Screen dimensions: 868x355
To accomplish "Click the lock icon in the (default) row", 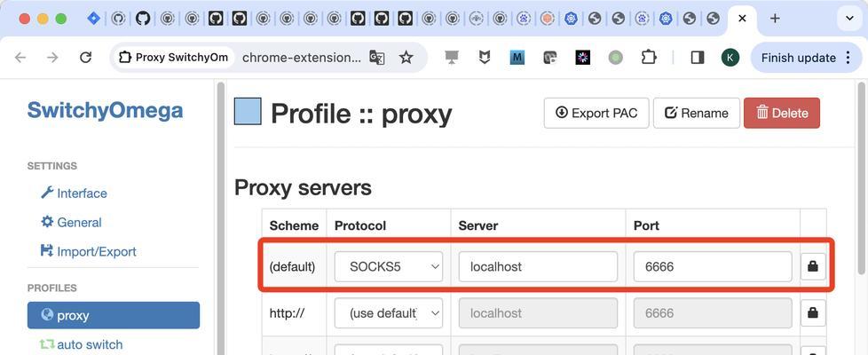I will tap(813, 266).
